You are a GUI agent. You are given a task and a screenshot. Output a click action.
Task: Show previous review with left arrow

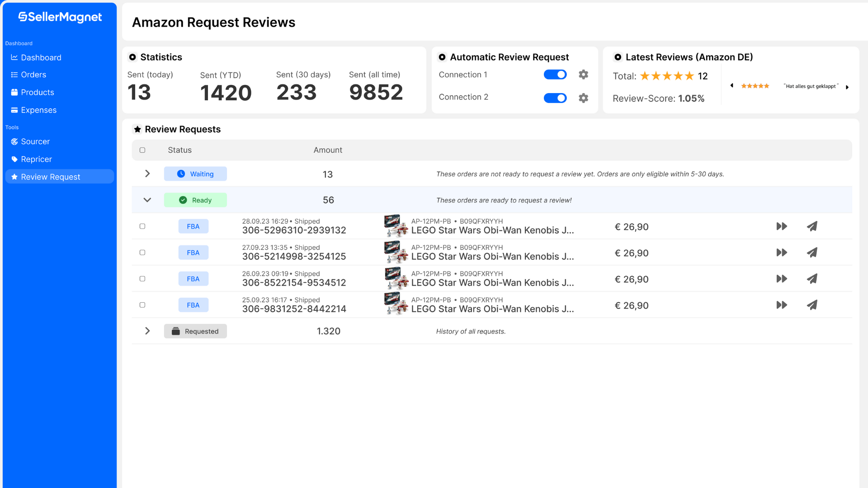pyautogui.click(x=731, y=86)
